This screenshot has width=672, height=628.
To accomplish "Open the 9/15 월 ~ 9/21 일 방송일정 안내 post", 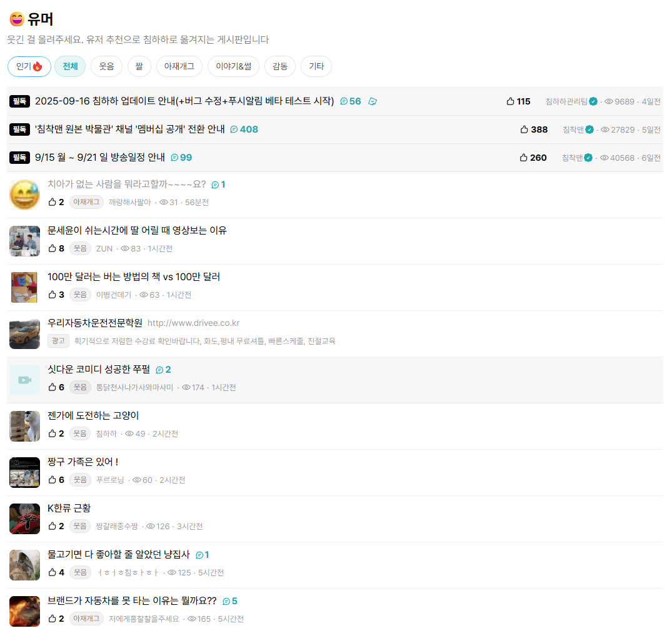I will [100, 158].
